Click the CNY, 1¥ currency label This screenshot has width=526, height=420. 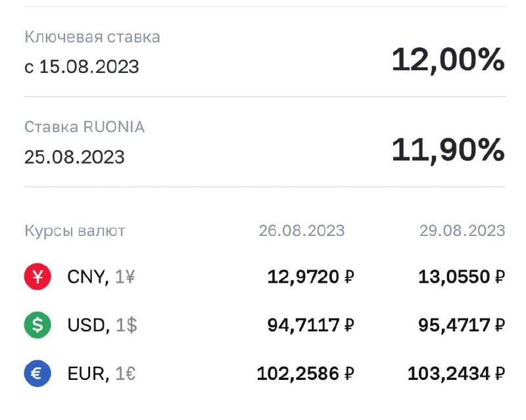(x=101, y=277)
